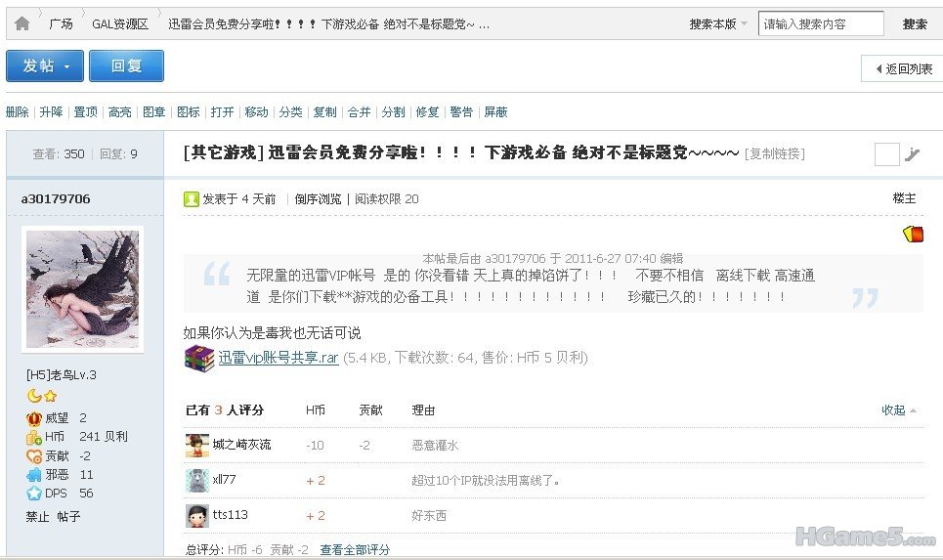The image size is (943, 560).
Task: Open the 搜索本版 search scope dropdown
Action: (x=718, y=24)
